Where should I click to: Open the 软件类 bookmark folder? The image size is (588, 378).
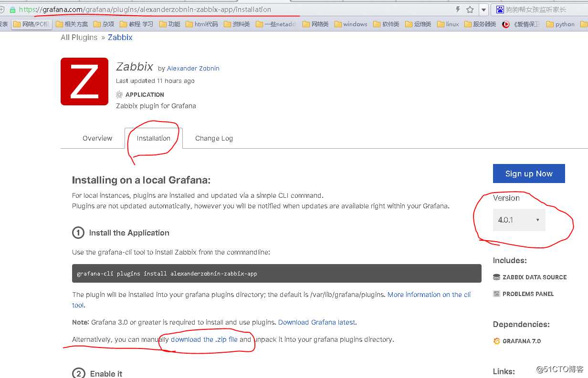[386, 24]
